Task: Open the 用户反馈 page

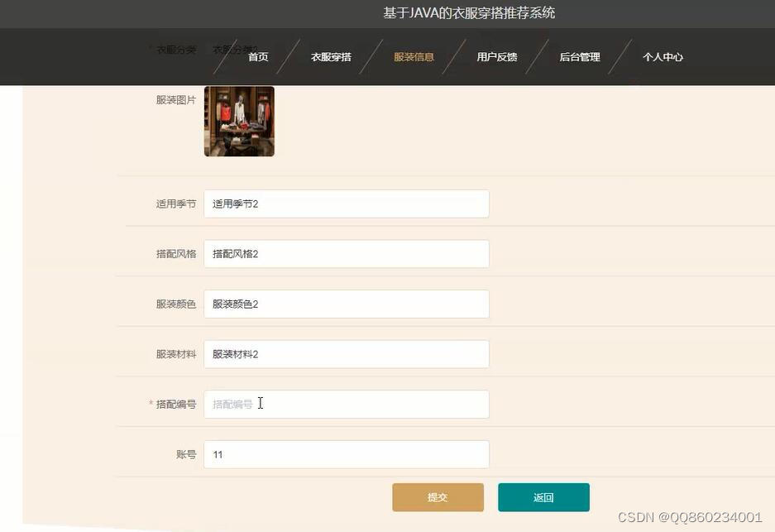Action: (497, 57)
